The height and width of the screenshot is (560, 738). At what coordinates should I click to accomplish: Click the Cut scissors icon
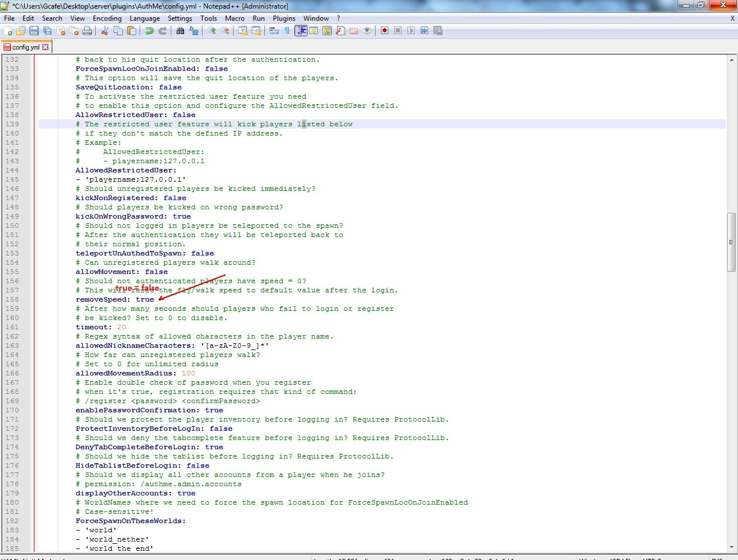point(105,31)
